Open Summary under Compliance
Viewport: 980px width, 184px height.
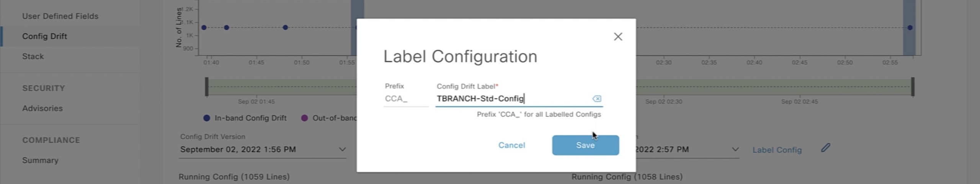40,160
